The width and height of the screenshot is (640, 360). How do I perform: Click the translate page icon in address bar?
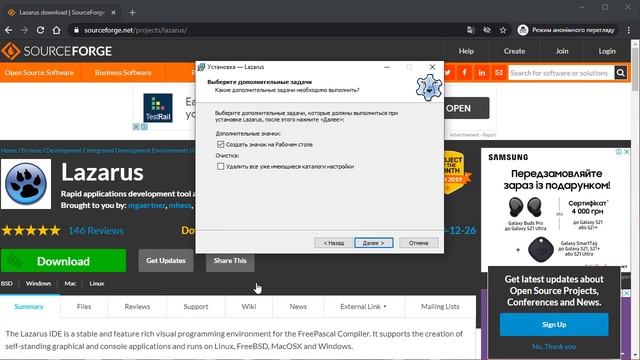[471, 30]
